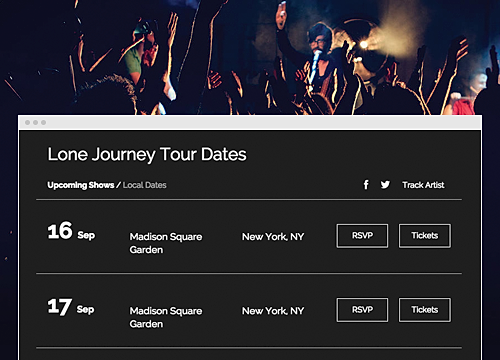Switch to the Local Dates tab
Screen dimensions: 500x360
[x=145, y=185]
